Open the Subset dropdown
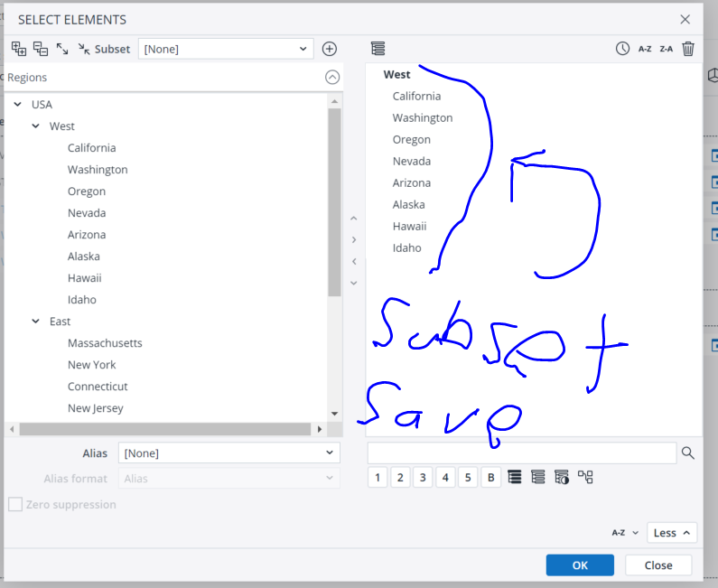 coord(226,49)
